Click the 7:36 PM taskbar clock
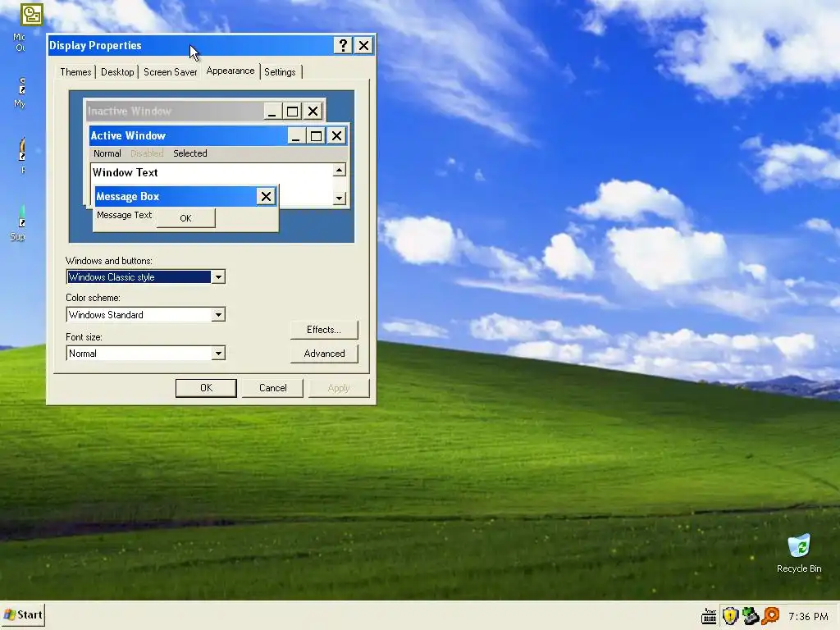840x630 pixels. click(808, 617)
